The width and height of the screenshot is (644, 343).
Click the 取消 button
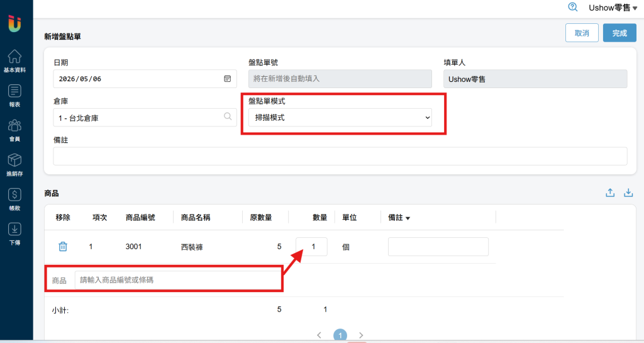582,33
